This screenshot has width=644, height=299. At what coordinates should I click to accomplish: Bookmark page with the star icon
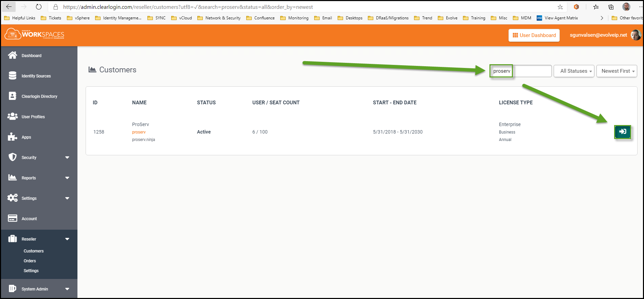(x=560, y=7)
